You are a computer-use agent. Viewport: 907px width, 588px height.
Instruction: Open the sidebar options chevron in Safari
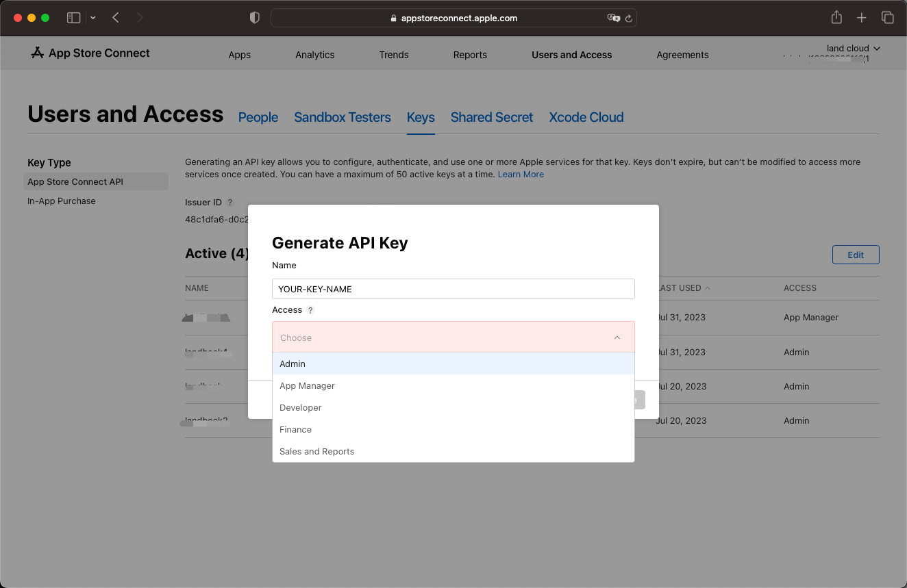93,18
